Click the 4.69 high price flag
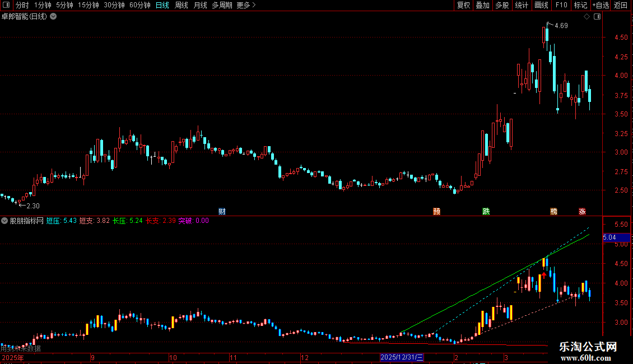The width and height of the screenshot is (633, 364). (x=557, y=25)
